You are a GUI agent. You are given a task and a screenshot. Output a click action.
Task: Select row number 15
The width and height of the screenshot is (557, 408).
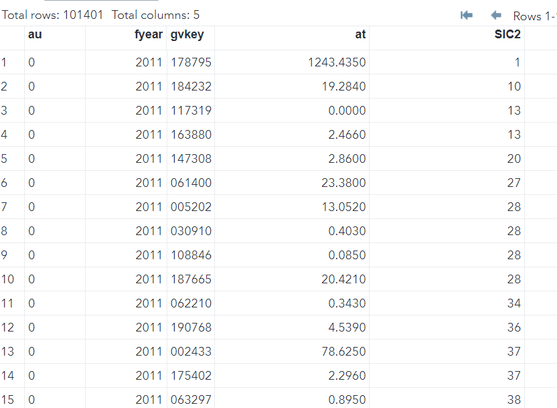(7, 399)
